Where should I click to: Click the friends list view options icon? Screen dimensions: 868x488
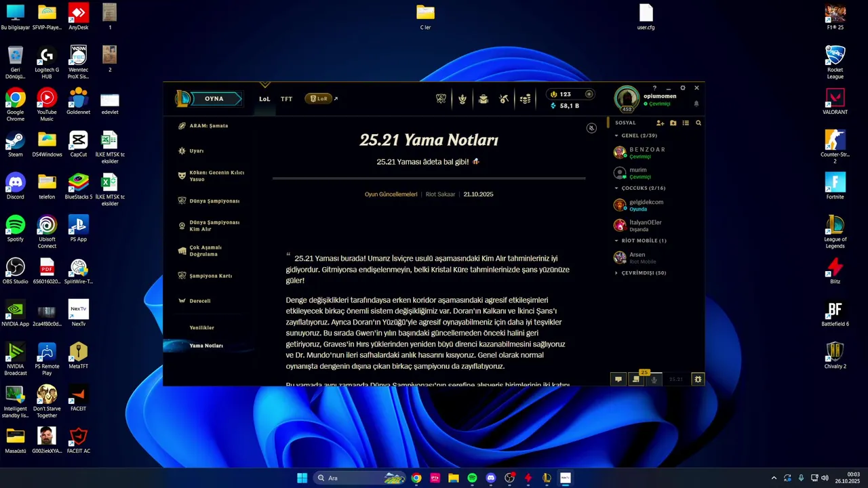point(686,123)
